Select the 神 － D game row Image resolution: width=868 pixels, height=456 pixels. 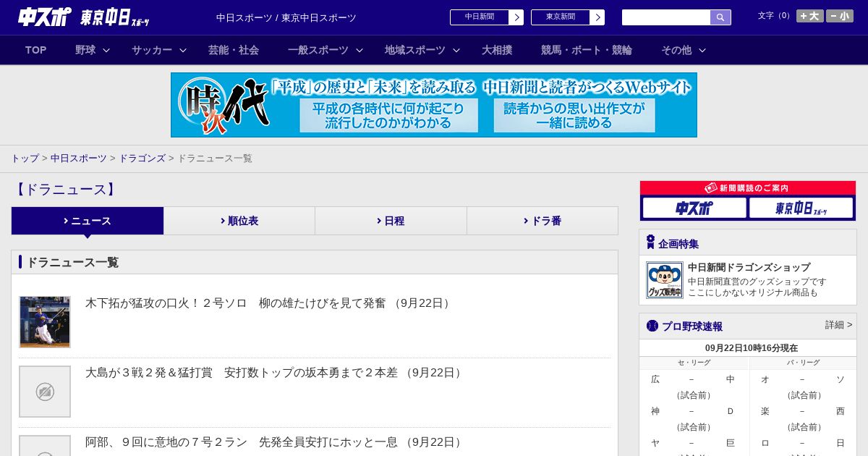(693, 411)
